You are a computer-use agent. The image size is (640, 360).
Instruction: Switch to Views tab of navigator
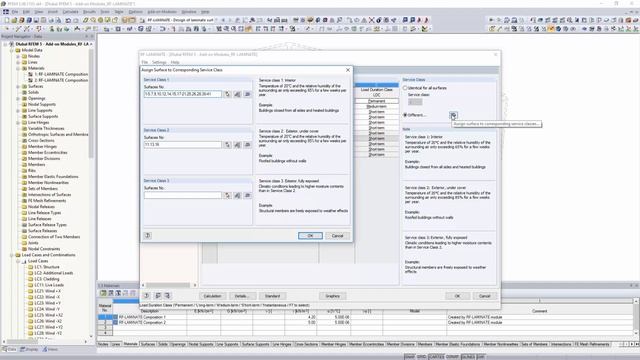(49, 349)
